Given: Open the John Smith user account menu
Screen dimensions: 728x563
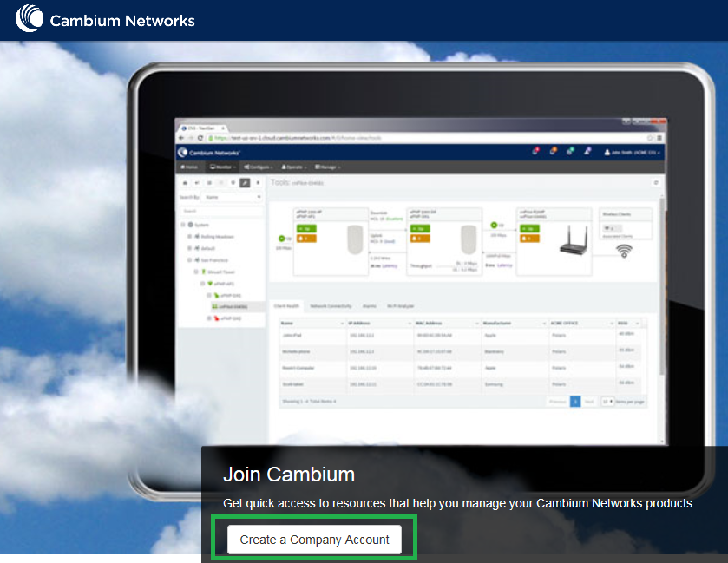Looking at the screenshot, I should click(633, 153).
